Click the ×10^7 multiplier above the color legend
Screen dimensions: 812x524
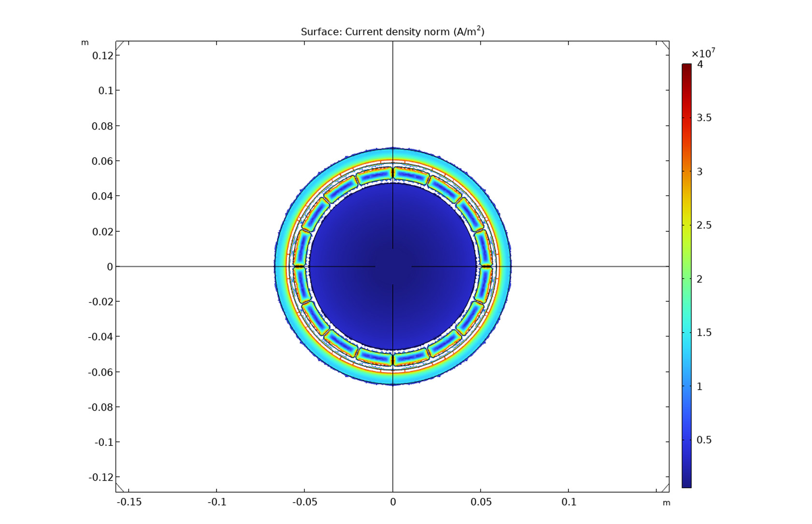click(703, 53)
